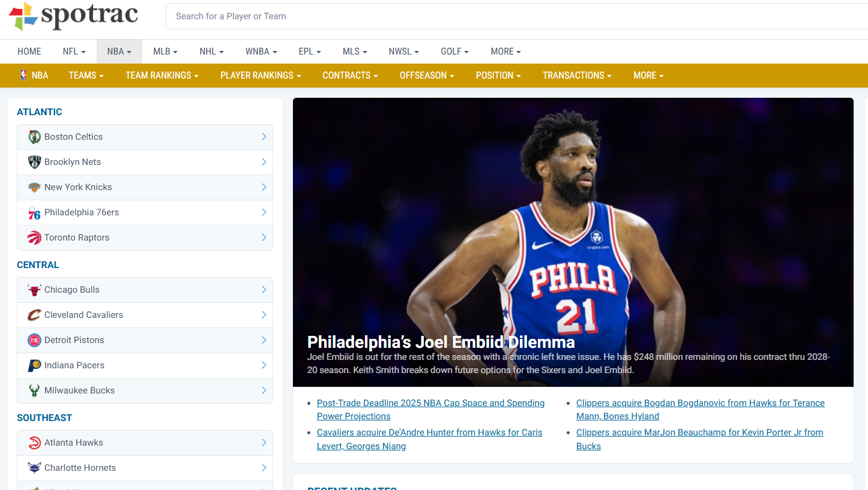Click the Detroit Pistons team logo
The width and height of the screenshot is (868, 490).
[34, 341]
